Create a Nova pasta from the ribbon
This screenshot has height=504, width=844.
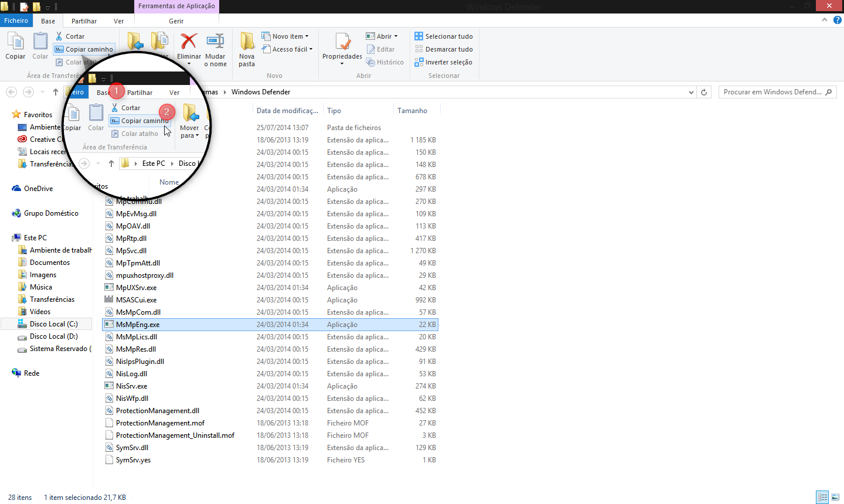(x=247, y=49)
